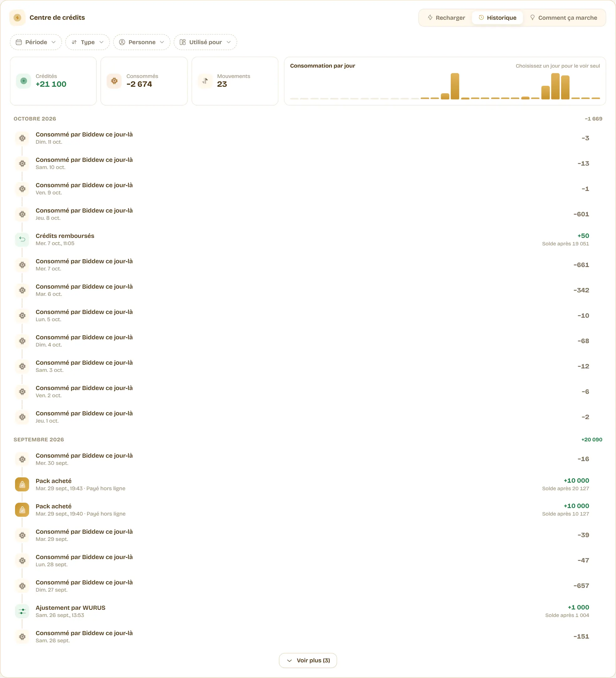Click the chip icon in Consommés card
The height and width of the screenshot is (678, 616).
point(114,81)
